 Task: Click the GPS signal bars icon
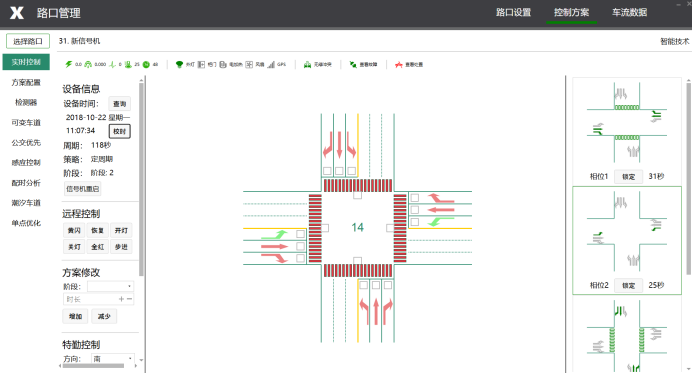tap(271, 65)
